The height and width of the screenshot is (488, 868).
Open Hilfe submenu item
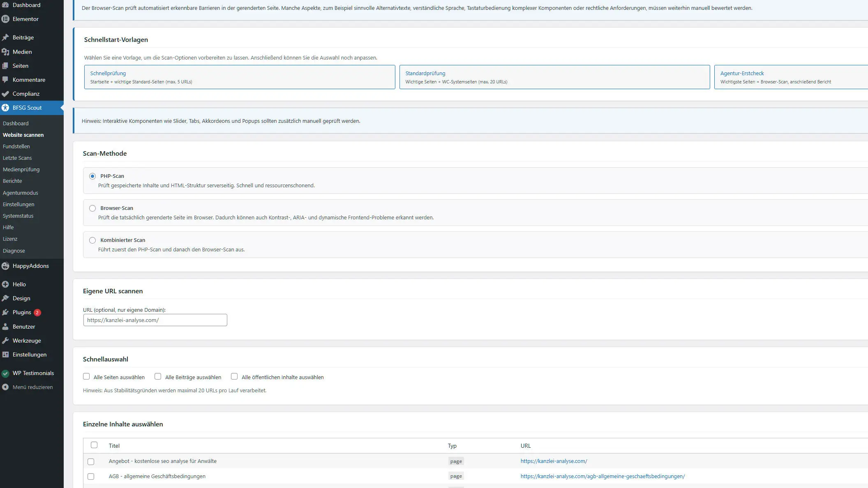point(8,227)
